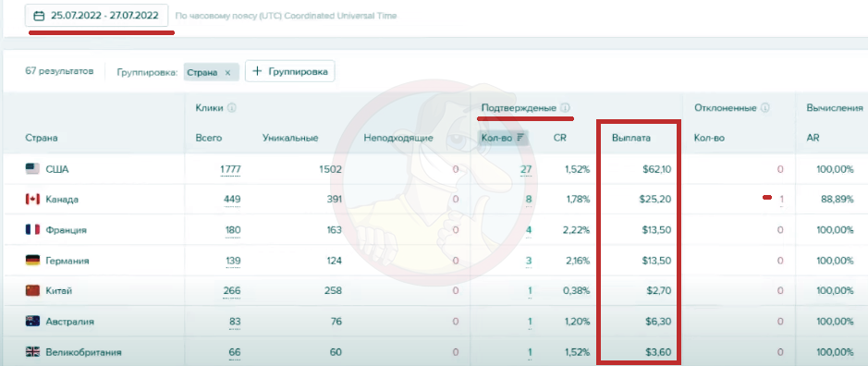The width and height of the screenshot is (868, 366).
Task: Click the sort icon in Кол-во header
Action: pos(520,138)
